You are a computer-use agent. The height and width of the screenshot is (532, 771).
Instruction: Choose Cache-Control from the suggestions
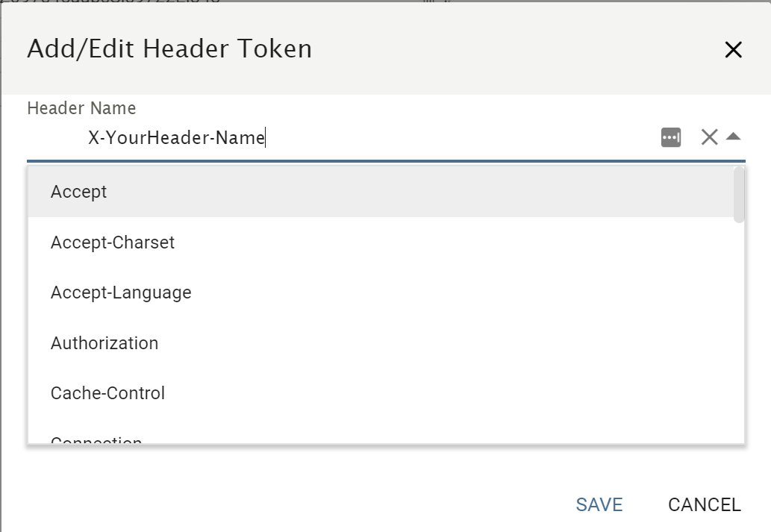point(107,393)
